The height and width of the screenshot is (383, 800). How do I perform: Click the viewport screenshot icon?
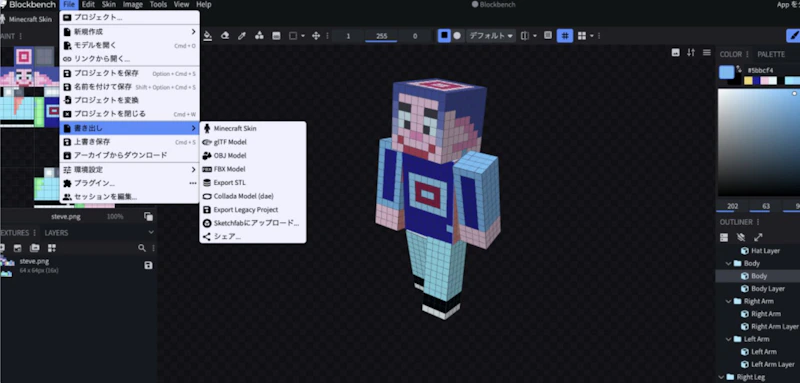[x=676, y=53]
